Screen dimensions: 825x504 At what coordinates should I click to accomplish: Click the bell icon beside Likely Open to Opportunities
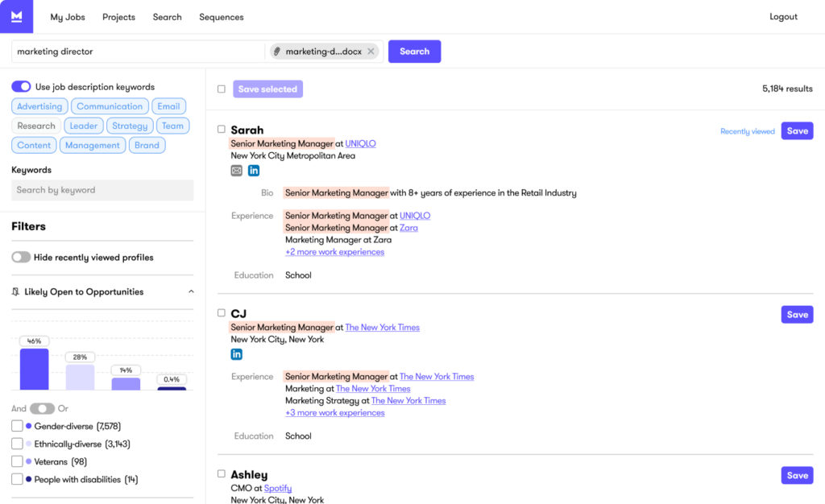[x=14, y=292]
